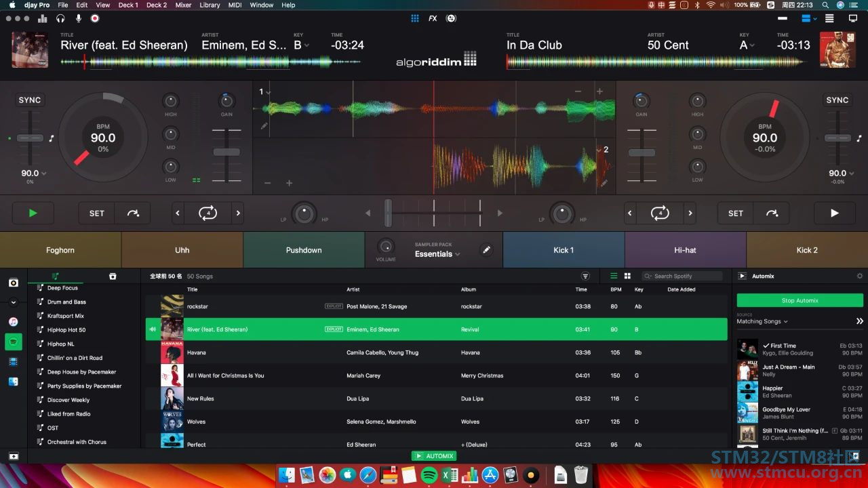Screen dimensions: 868x488
Task: Click the crossfader handle
Action: coord(389,213)
